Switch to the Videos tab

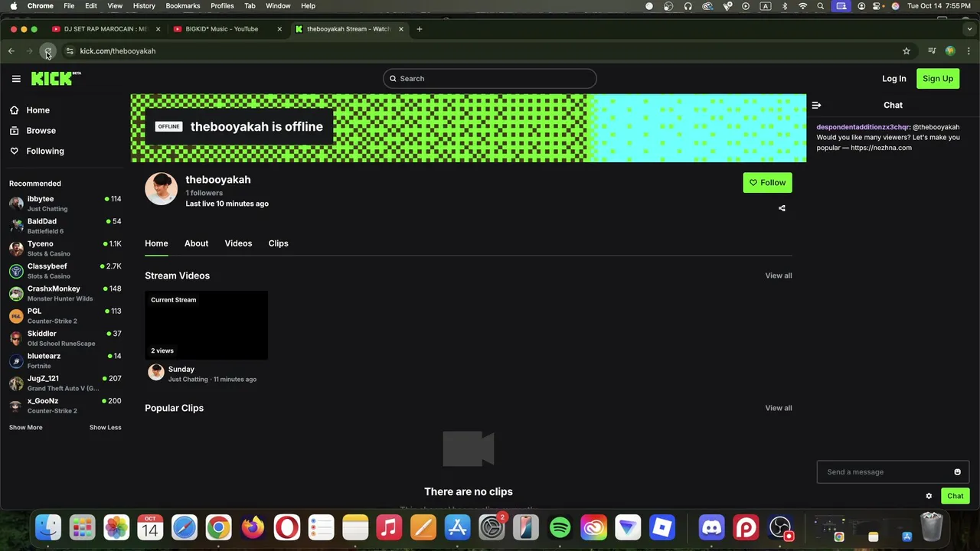point(238,243)
